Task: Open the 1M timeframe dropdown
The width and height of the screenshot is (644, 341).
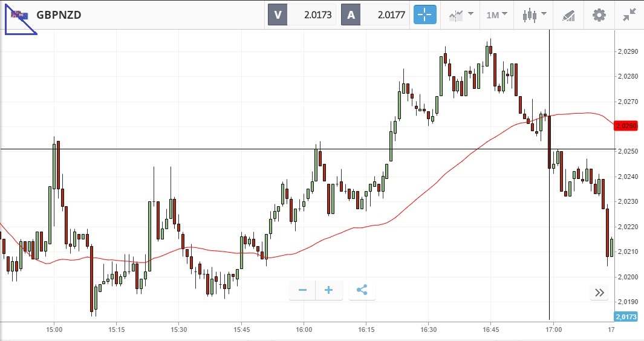Action: click(x=496, y=15)
